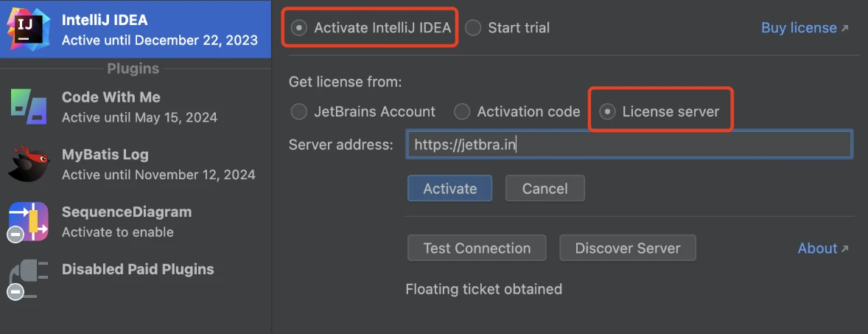Click into the Server address field
This screenshot has height=334, width=868.
coord(629,145)
